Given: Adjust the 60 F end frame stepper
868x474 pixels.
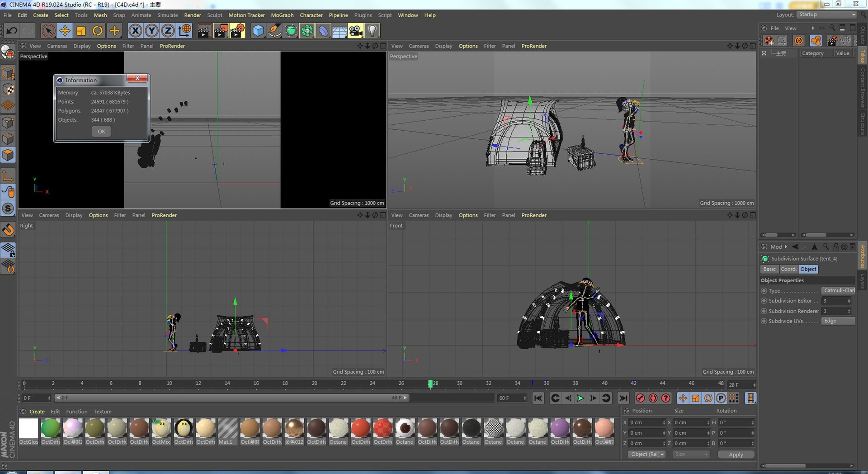Looking at the screenshot, I should tap(525, 398).
